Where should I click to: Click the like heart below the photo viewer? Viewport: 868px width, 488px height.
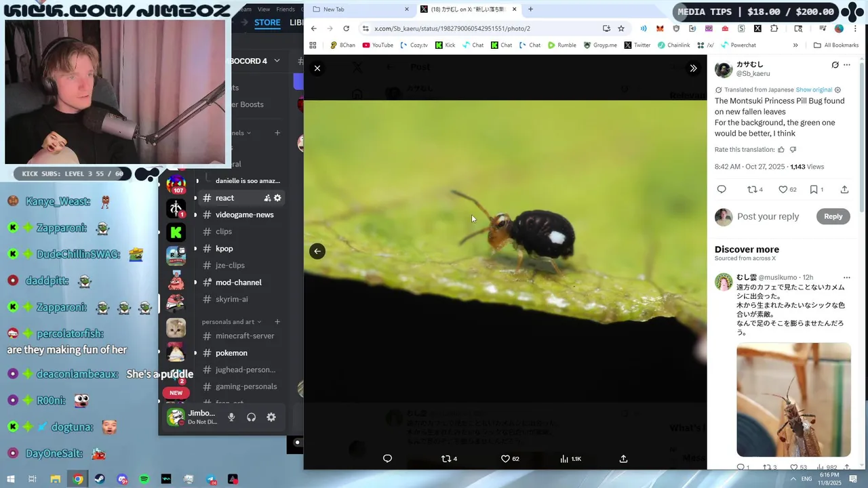(x=510, y=459)
